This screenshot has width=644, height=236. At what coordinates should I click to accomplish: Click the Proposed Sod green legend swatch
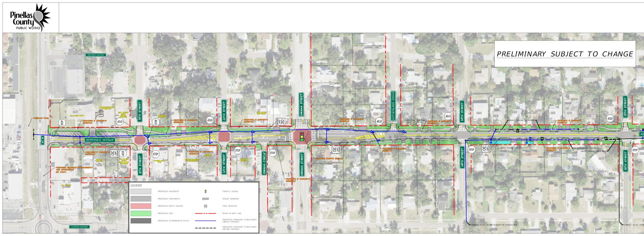141,213
